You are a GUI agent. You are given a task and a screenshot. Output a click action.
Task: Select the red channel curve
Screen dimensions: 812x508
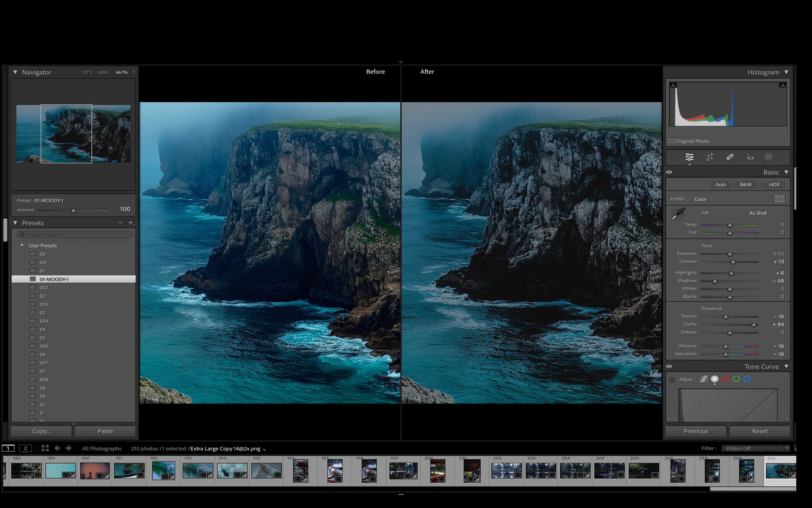[x=726, y=379]
